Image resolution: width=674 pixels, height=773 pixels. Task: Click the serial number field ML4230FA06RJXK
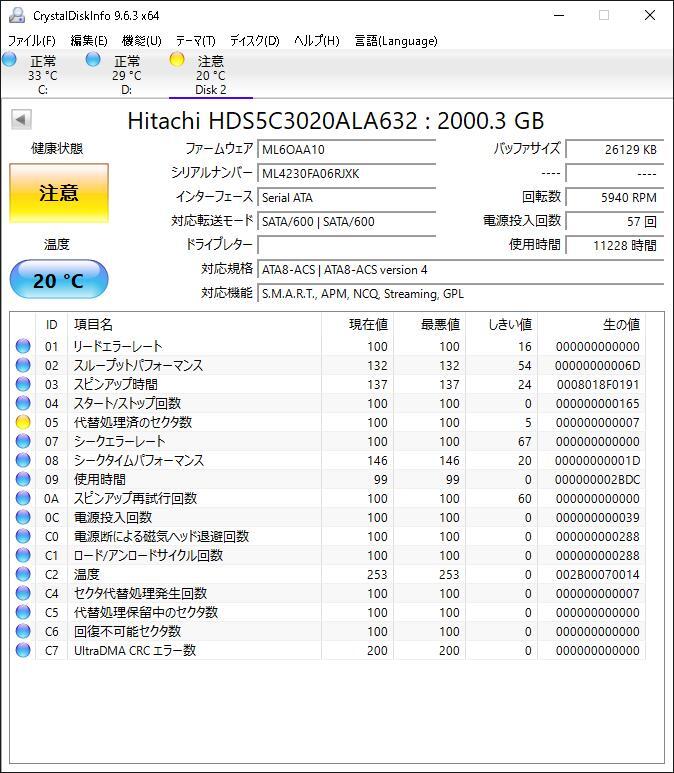pyautogui.click(x=347, y=174)
